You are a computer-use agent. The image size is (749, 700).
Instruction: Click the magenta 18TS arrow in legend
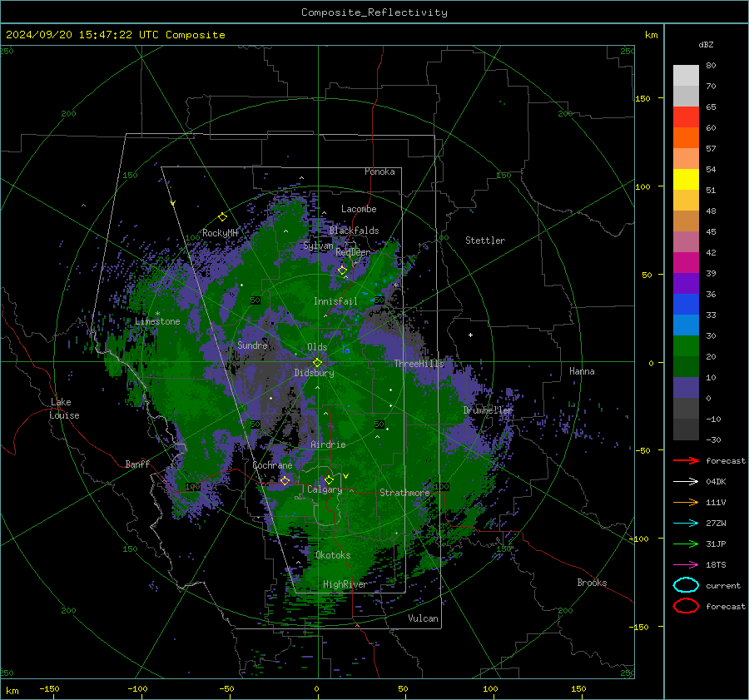686,565
